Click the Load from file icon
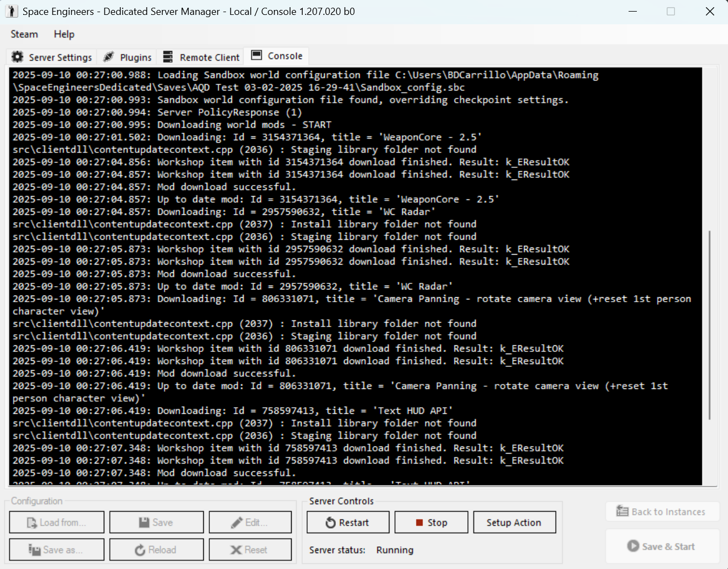 (x=32, y=523)
